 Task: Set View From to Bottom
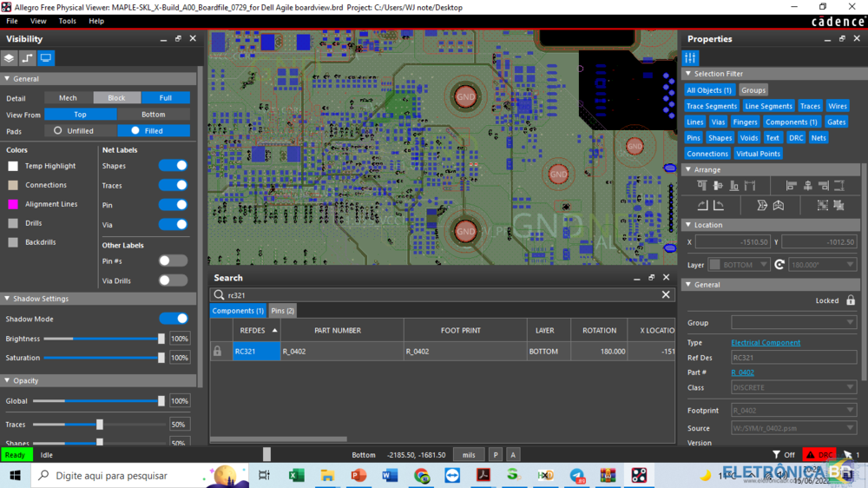coord(153,115)
